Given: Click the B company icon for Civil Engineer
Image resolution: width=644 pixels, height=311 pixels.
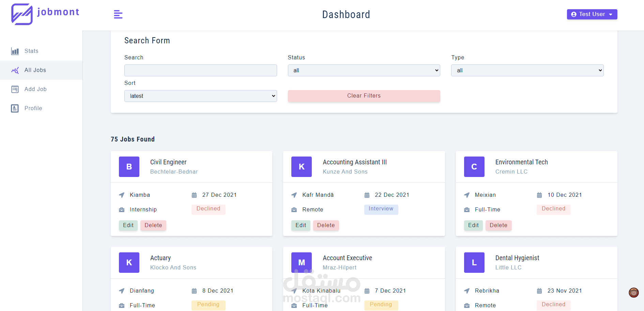Looking at the screenshot, I should (129, 167).
